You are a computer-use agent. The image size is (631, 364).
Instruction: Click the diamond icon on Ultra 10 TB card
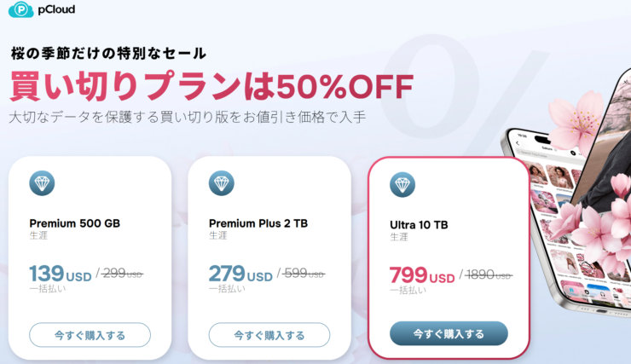point(402,184)
